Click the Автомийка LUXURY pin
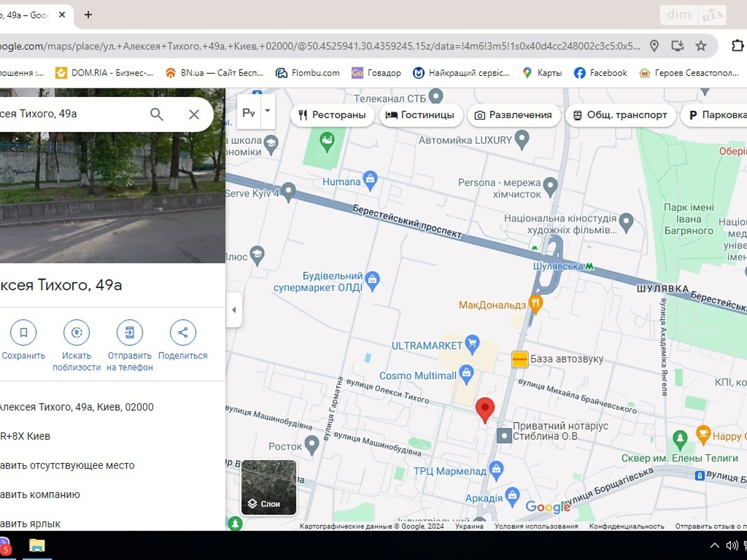The width and height of the screenshot is (747, 560). point(521,139)
